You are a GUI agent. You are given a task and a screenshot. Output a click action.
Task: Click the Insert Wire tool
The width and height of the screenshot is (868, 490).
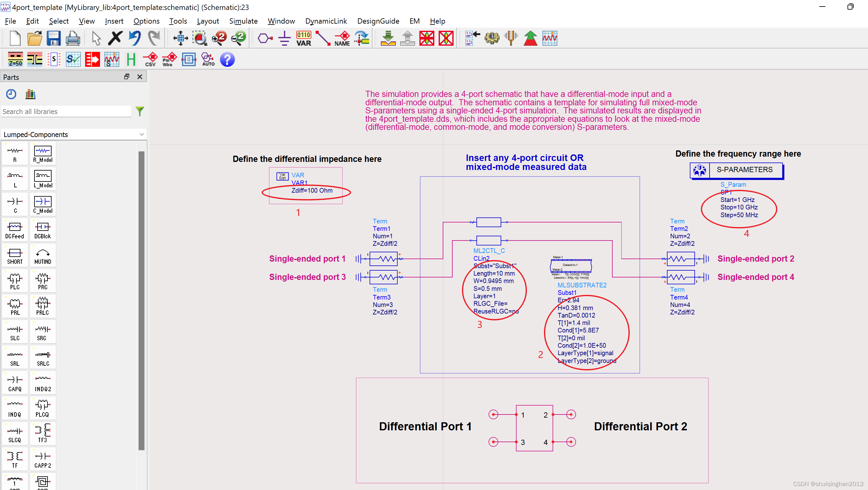[x=322, y=39]
